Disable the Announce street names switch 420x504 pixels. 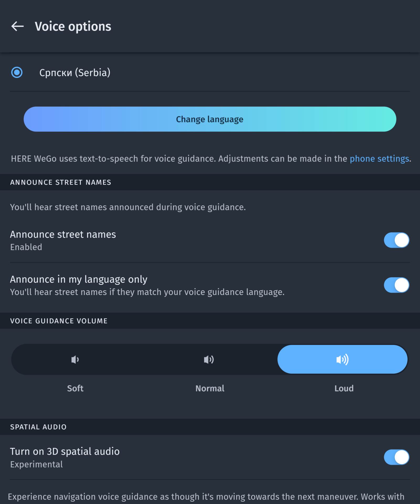[396, 240]
